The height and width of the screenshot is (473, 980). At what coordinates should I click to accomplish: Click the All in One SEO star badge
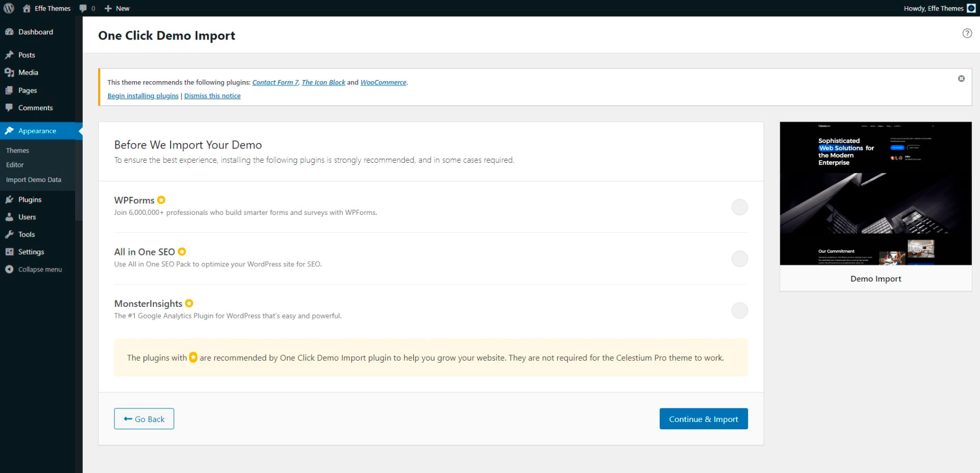pyautogui.click(x=182, y=252)
